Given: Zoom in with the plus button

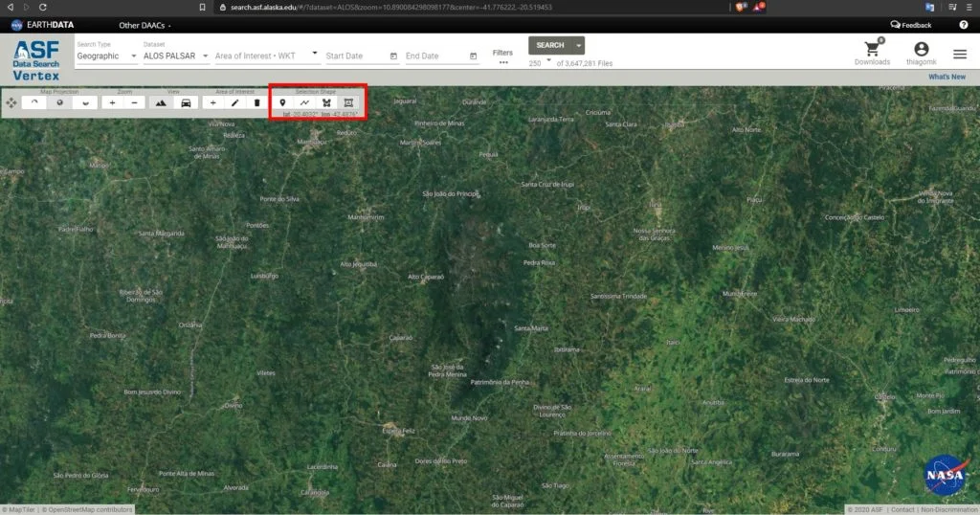Looking at the screenshot, I should pos(113,102).
